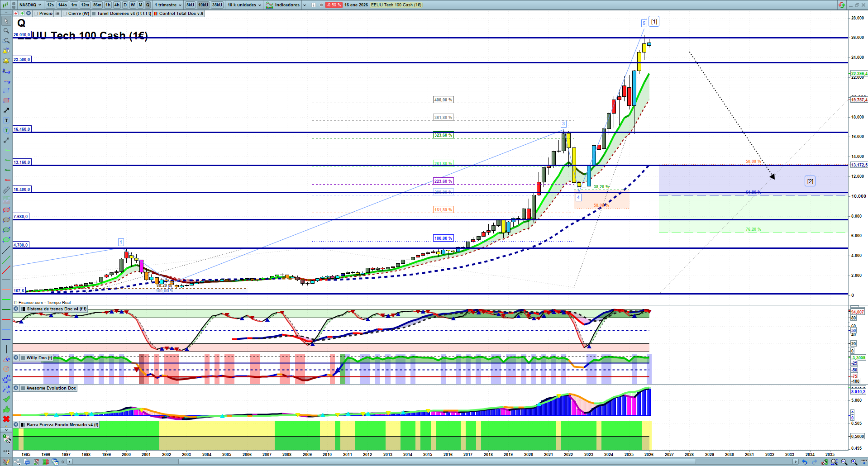Choose the round T text bubble tool
This screenshot has height=466, width=868.
coord(6,130)
